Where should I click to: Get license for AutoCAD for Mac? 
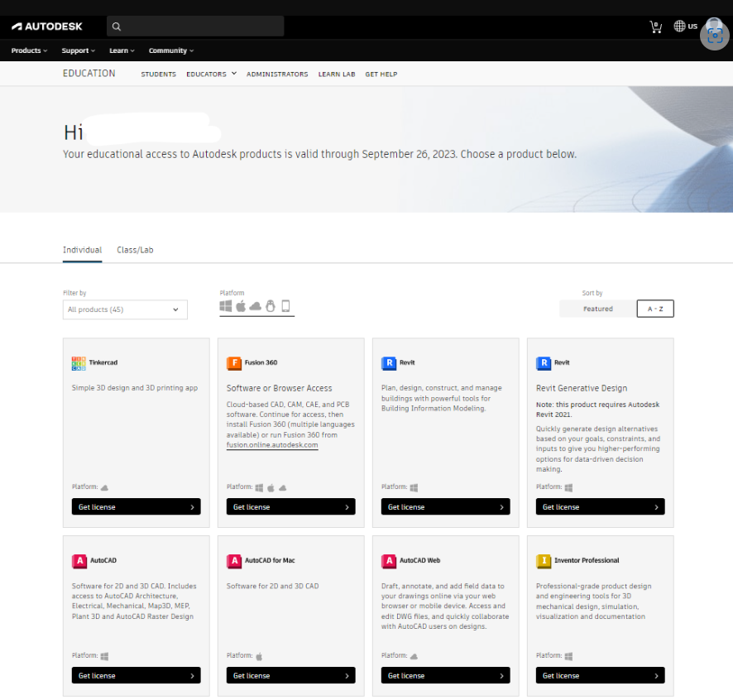click(x=290, y=676)
